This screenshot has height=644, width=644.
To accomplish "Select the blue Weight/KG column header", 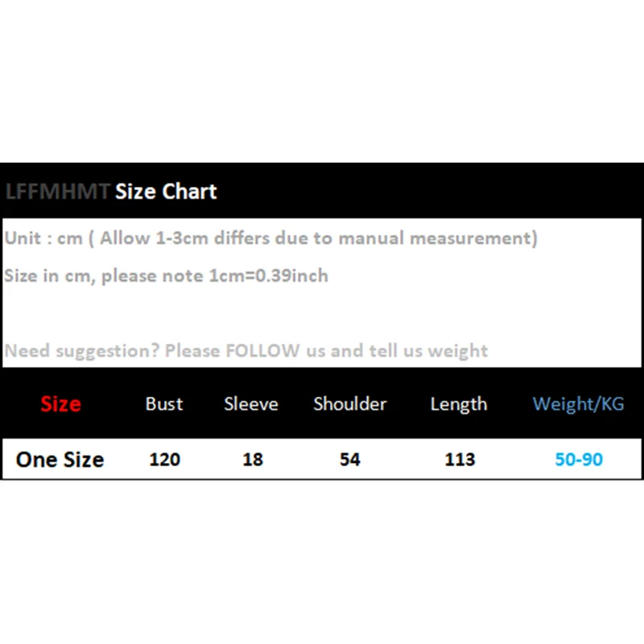I will click(x=578, y=404).
